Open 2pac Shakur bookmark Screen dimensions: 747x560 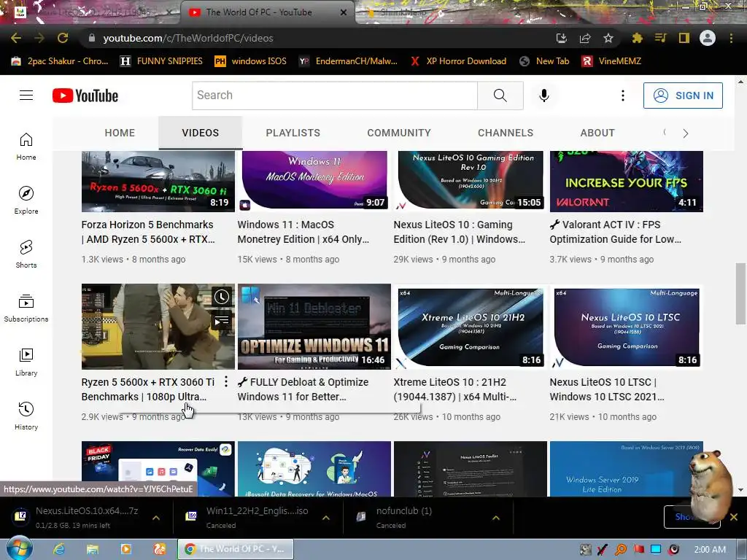(x=60, y=61)
